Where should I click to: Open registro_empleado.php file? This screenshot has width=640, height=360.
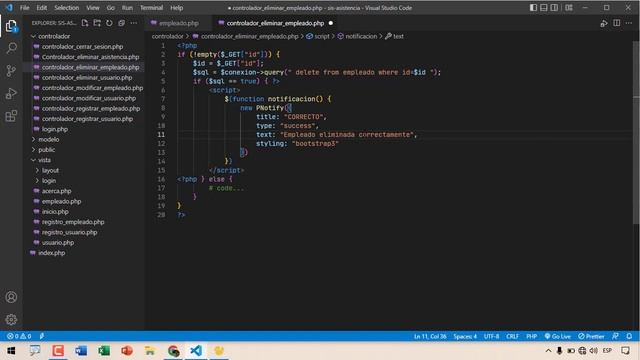pos(73,222)
